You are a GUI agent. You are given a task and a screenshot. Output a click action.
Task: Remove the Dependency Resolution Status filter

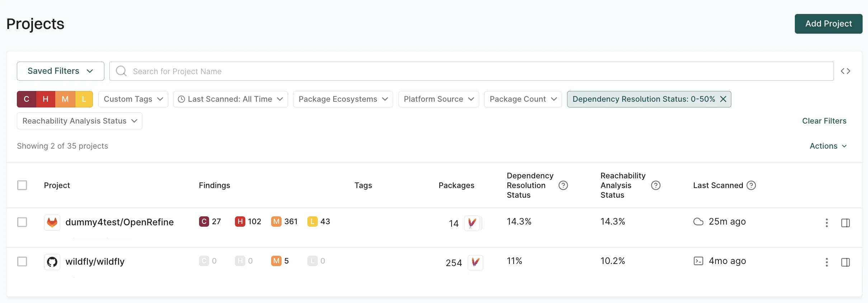click(x=723, y=99)
